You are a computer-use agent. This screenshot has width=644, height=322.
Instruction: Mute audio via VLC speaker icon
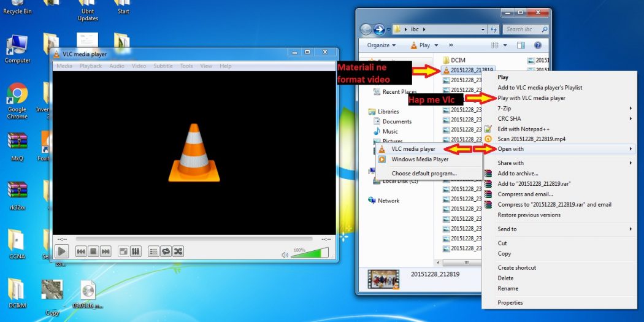(285, 255)
